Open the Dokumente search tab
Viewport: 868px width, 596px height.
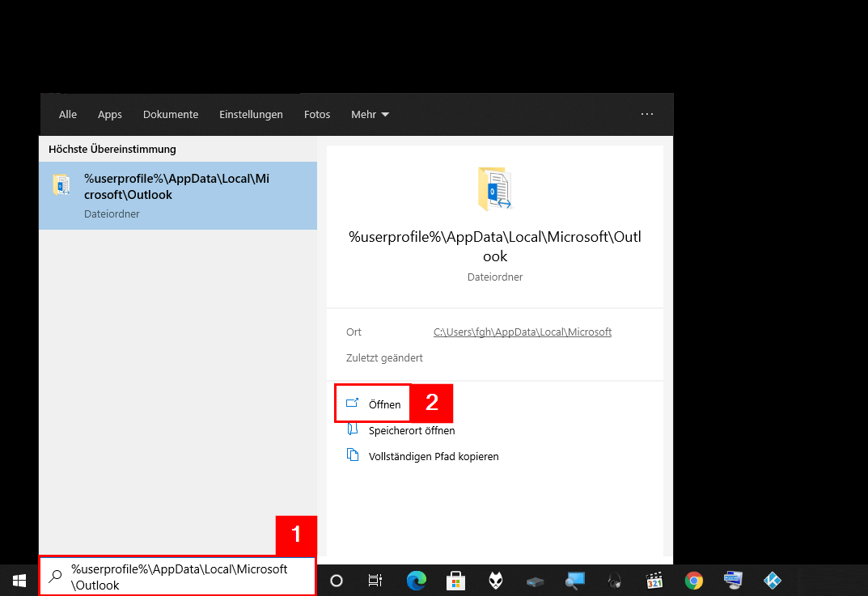pos(171,115)
